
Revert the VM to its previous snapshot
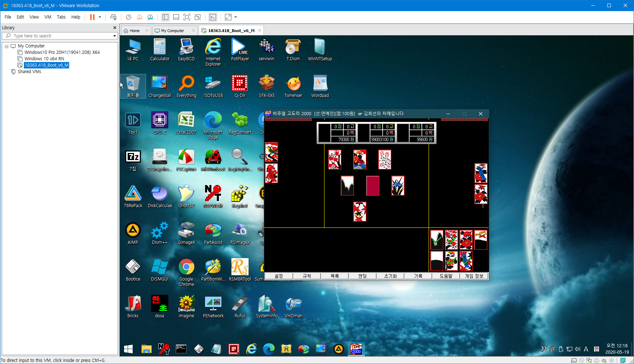[x=139, y=17]
